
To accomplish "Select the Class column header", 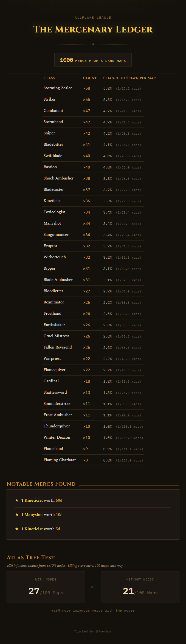I will click(x=49, y=78).
